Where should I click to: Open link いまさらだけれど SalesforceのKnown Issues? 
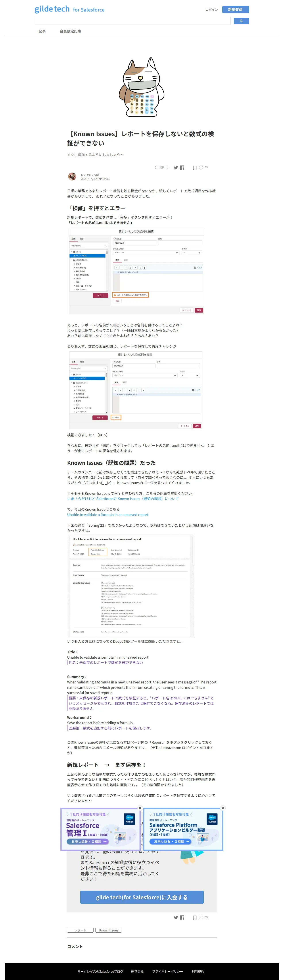click(x=123, y=498)
